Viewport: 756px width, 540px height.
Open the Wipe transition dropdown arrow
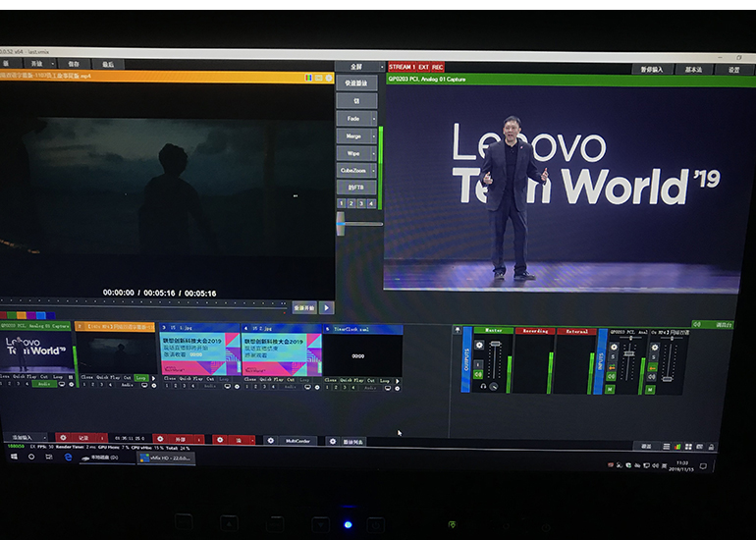tap(374, 153)
